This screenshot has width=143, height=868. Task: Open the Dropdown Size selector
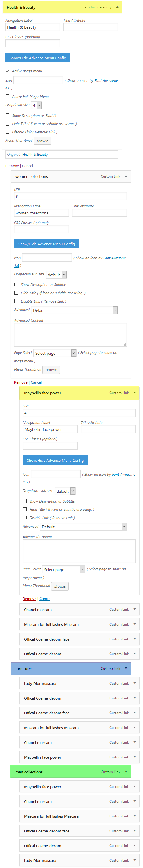tap(36, 106)
